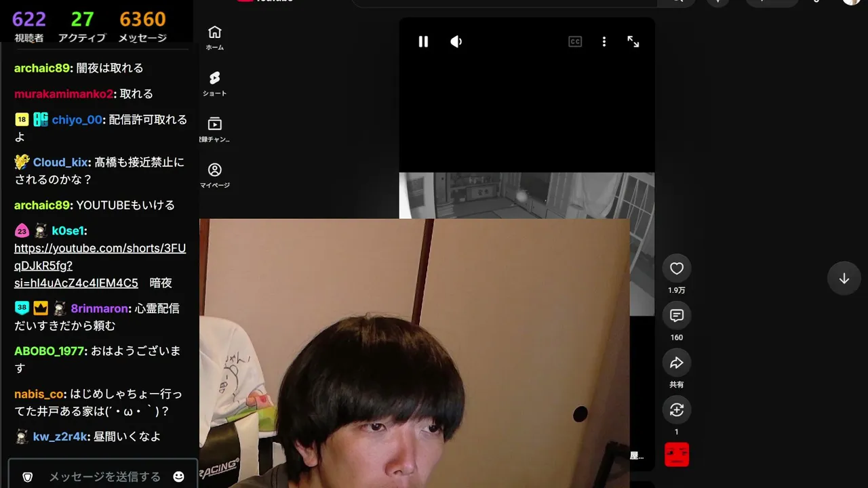
Task: Open comments showing 160
Action: (x=677, y=315)
